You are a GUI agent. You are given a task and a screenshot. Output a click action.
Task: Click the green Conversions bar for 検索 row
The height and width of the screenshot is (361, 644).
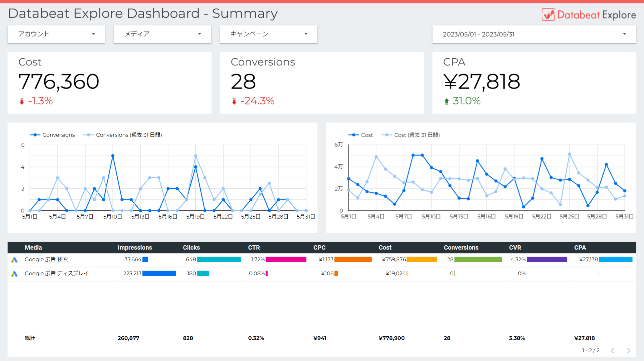[x=478, y=259]
